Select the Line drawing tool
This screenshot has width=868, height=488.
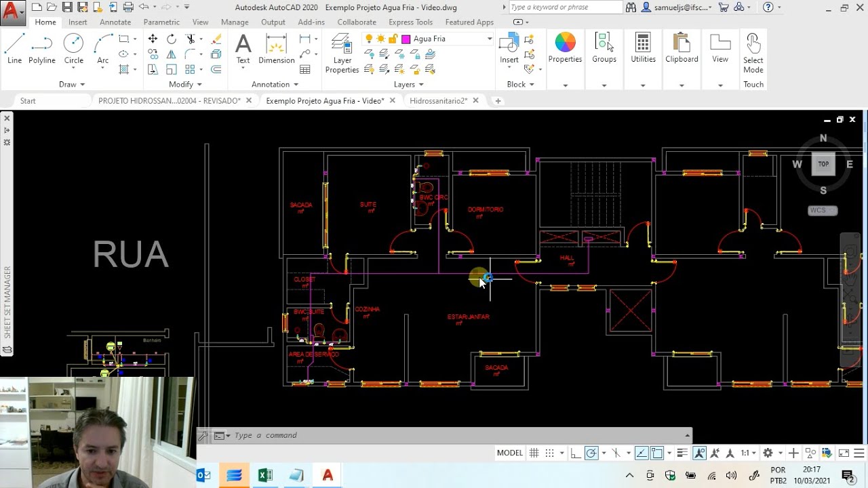coord(14,48)
